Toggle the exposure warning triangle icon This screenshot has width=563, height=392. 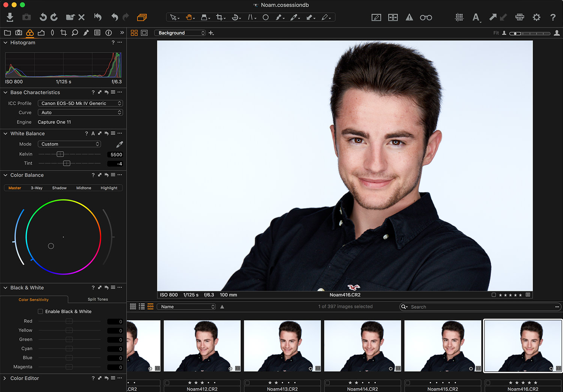(409, 17)
